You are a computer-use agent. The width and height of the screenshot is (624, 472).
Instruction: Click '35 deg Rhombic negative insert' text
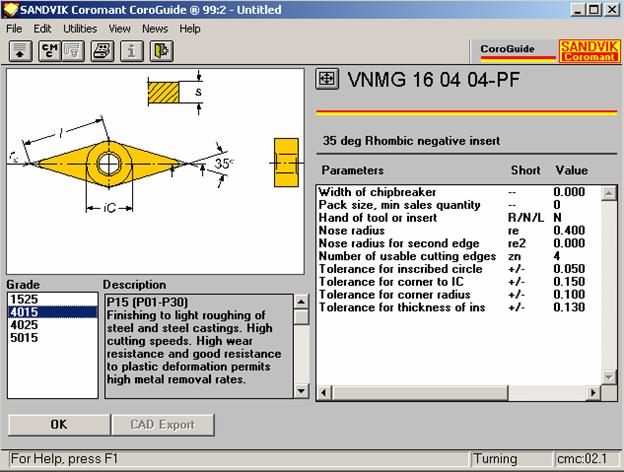(411, 141)
